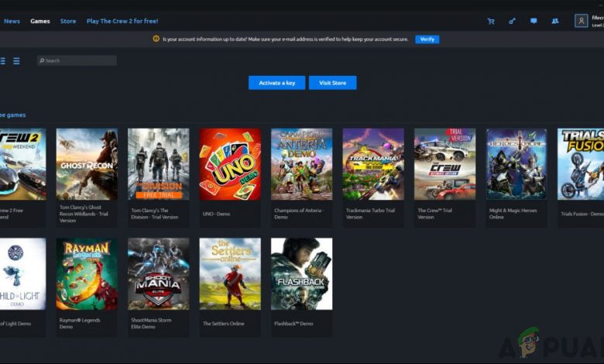Viewport: 604px width, 364px height.
Task: Click the Verify button
Action: click(x=427, y=39)
